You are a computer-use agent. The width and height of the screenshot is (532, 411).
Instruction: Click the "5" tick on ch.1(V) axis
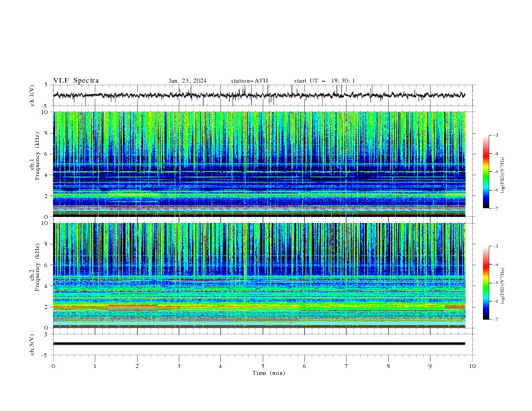tap(46, 85)
